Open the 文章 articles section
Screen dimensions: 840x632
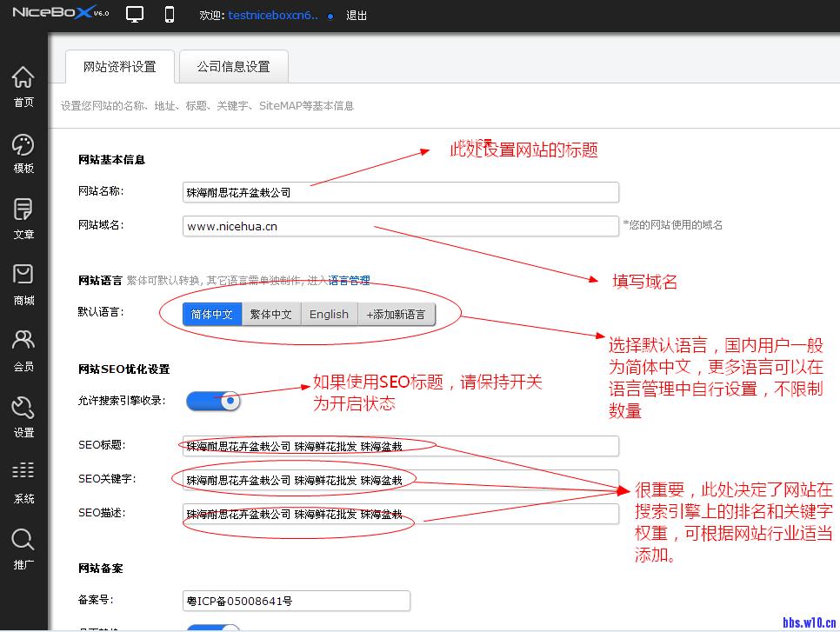(x=23, y=216)
